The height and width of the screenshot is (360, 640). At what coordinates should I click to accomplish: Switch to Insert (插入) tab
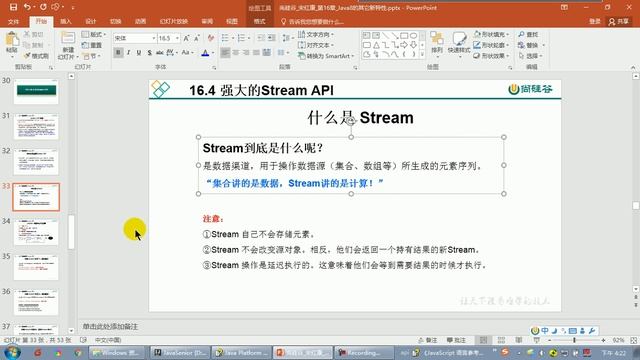pos(65,21)
